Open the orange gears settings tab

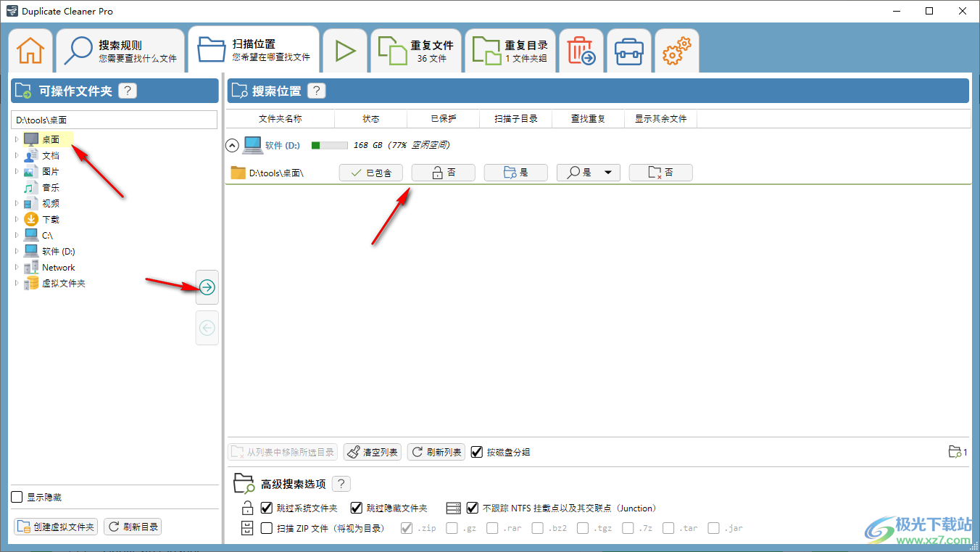pyautogui.click(x=677, y=51)
